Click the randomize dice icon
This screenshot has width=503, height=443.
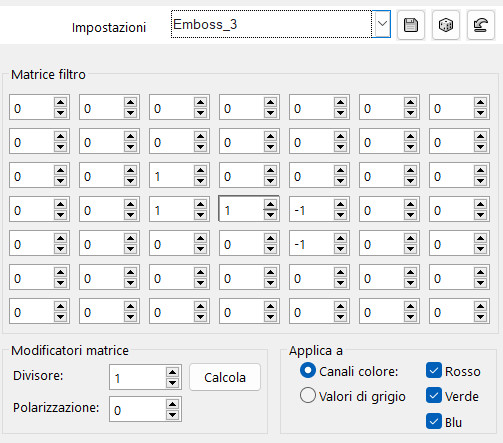(x=446, y=25)
